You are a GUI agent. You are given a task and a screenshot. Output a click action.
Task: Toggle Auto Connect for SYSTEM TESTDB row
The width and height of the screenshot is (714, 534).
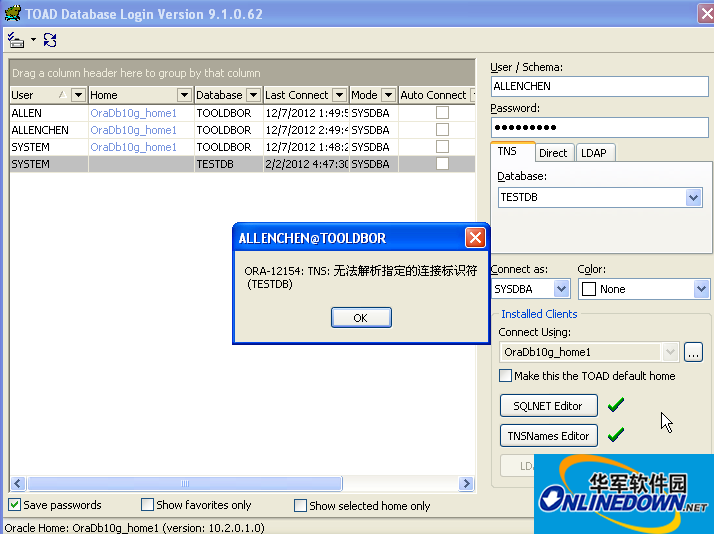click(x=442, y=163)
